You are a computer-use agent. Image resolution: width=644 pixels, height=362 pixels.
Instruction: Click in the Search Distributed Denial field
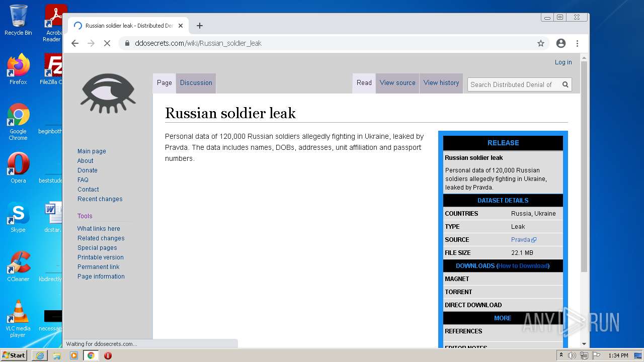click(513, 84)
